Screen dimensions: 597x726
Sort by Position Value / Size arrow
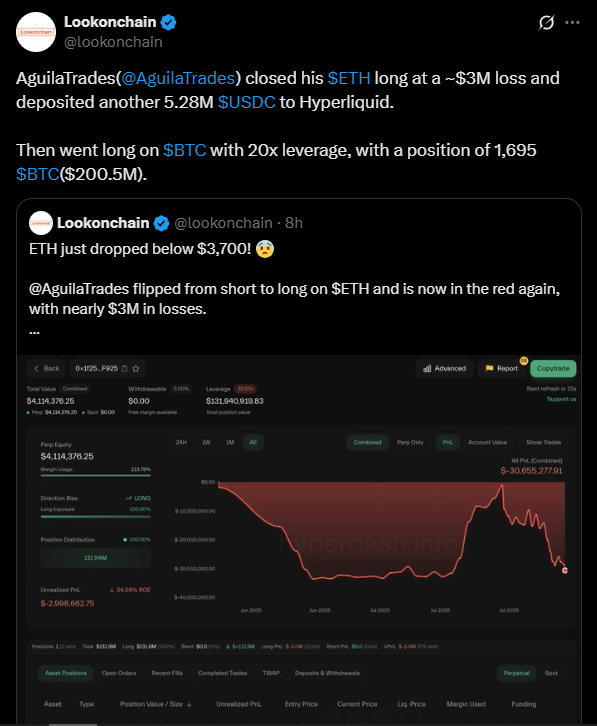pos(189,704)
